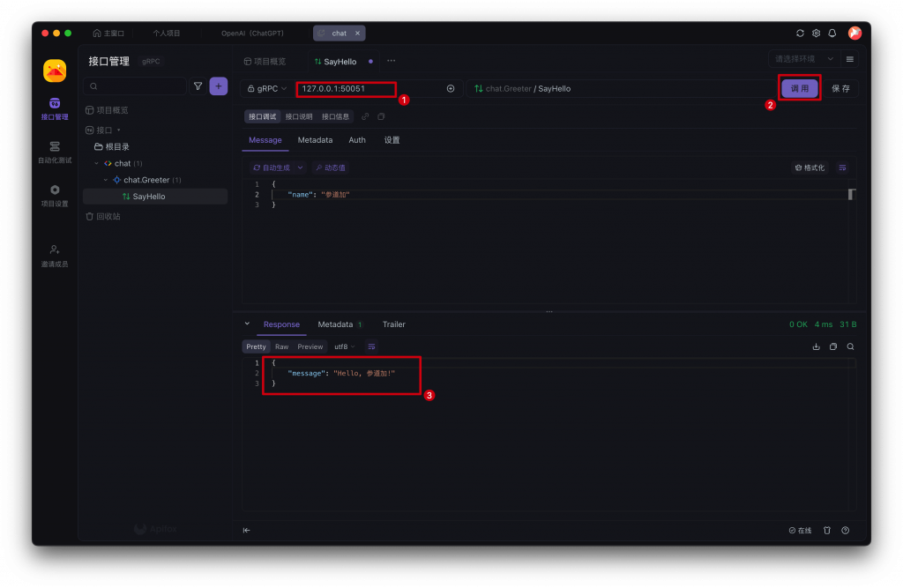Select the 接口调试 segment

click(263, 117)
